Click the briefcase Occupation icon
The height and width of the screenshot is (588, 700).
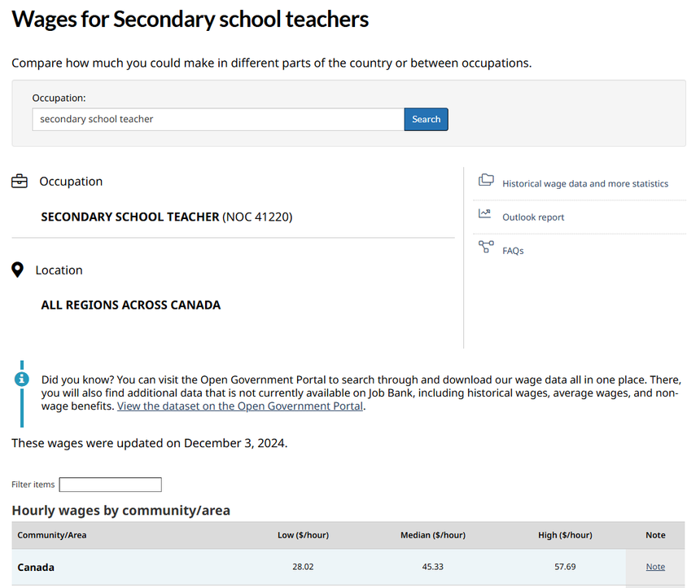20,182
